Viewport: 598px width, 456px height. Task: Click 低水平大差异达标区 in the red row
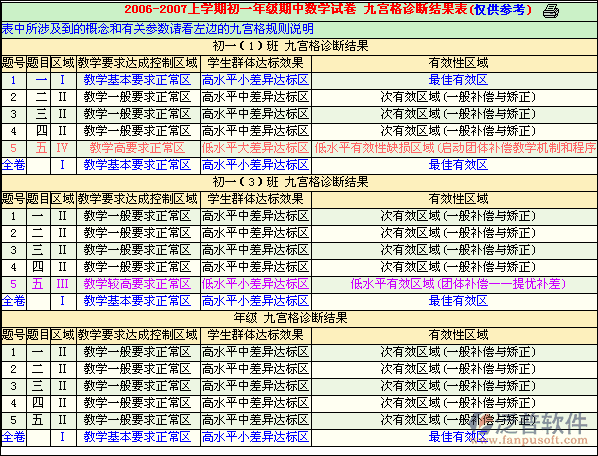[256, 148]
